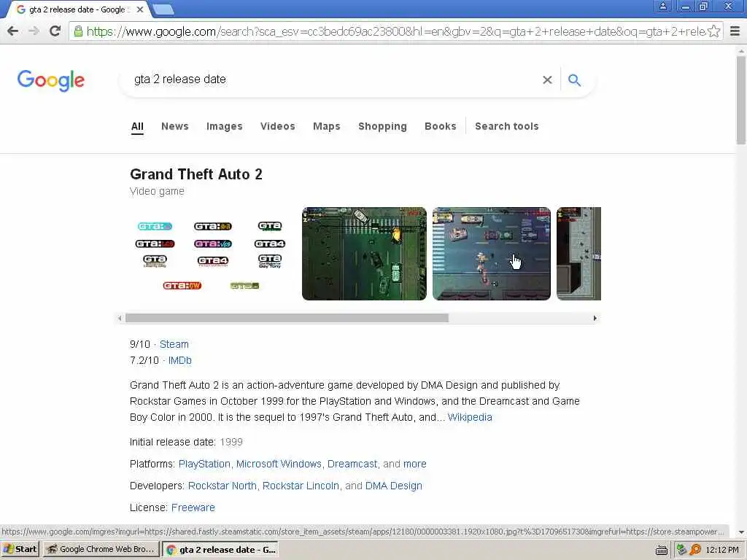
Task: Clear search with the X icon
Action: [547, 80]
